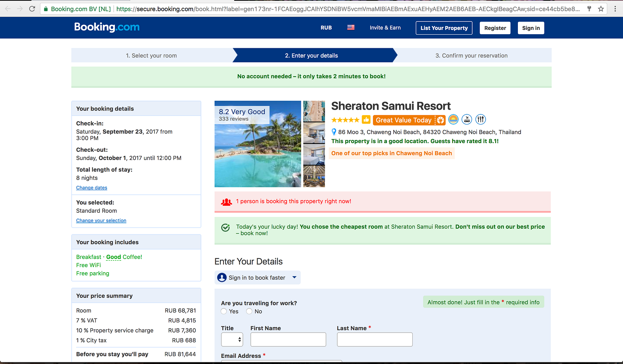
Task: Click the restaurant fork-and-knife icon
Action: pos(480,119)
